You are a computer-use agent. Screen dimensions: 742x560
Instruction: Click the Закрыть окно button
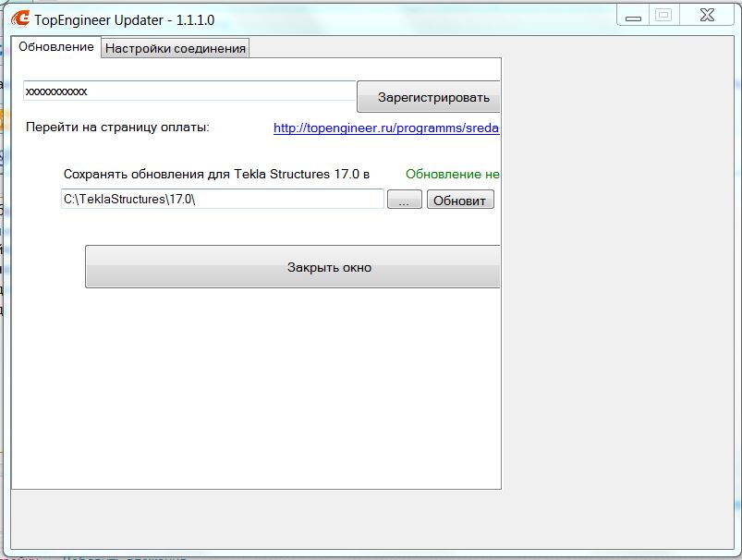[x=292, y=266]
